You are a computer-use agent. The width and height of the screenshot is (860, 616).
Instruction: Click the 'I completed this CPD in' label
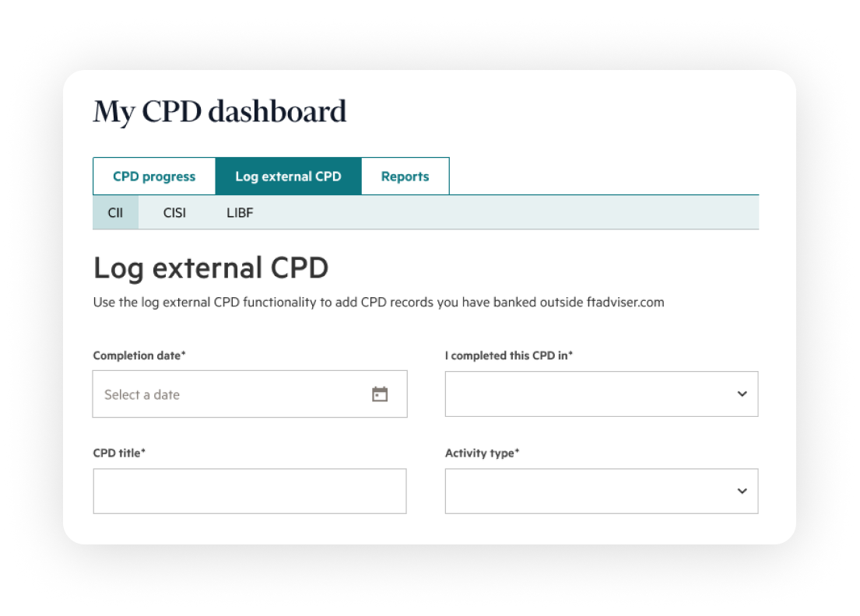click(509, 355)
